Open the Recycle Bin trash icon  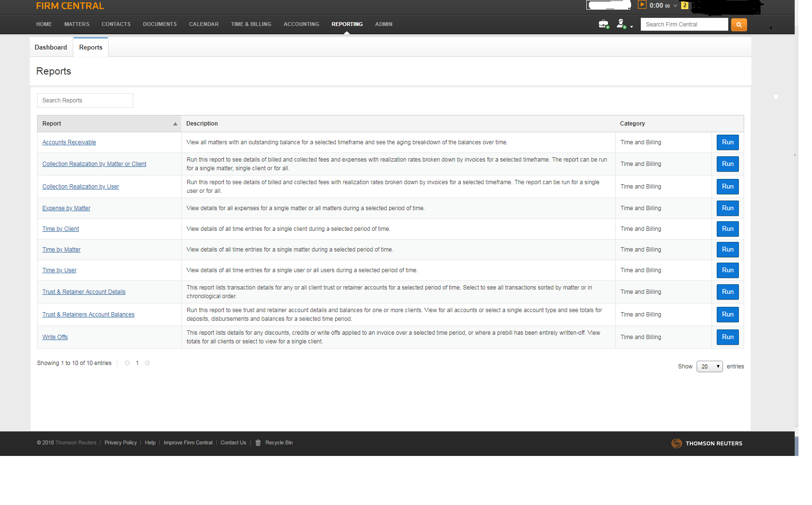click(x=258, y=443)
